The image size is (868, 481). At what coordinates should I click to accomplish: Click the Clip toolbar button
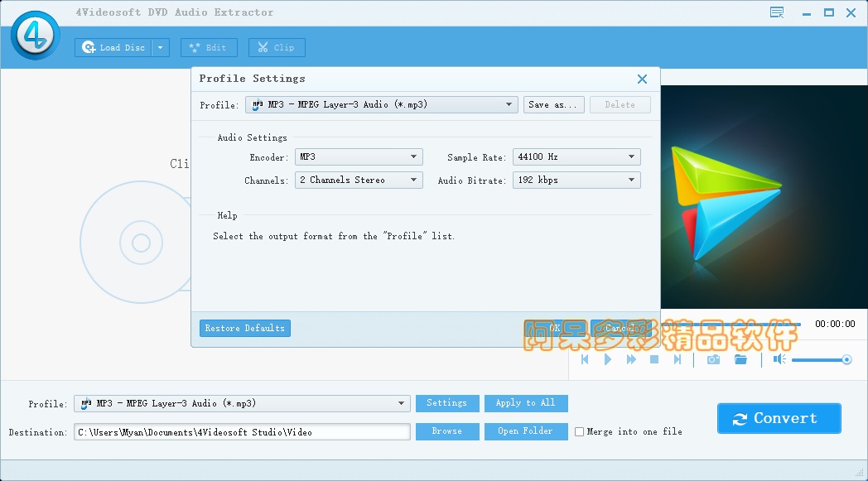277,47
